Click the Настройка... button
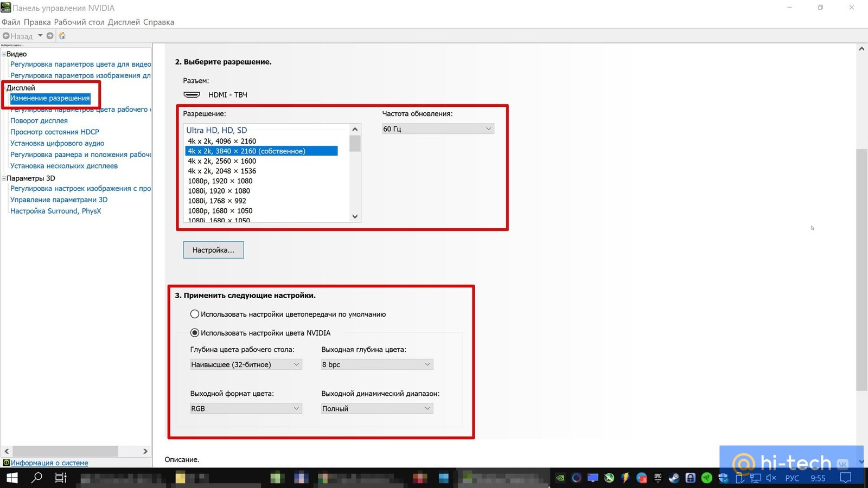Viewport: 868px width, 488px height. pyautogui.click(x=213, y=250)
